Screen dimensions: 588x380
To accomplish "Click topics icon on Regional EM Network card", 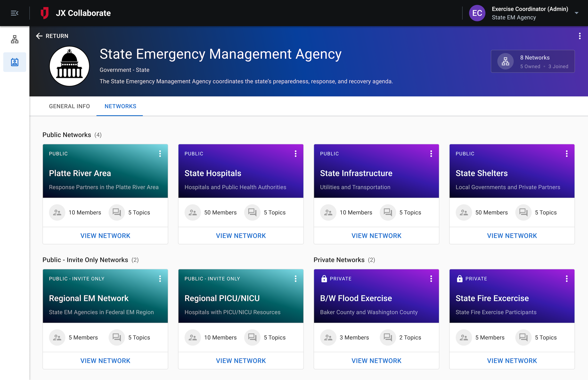I will [x=117, y=338].
